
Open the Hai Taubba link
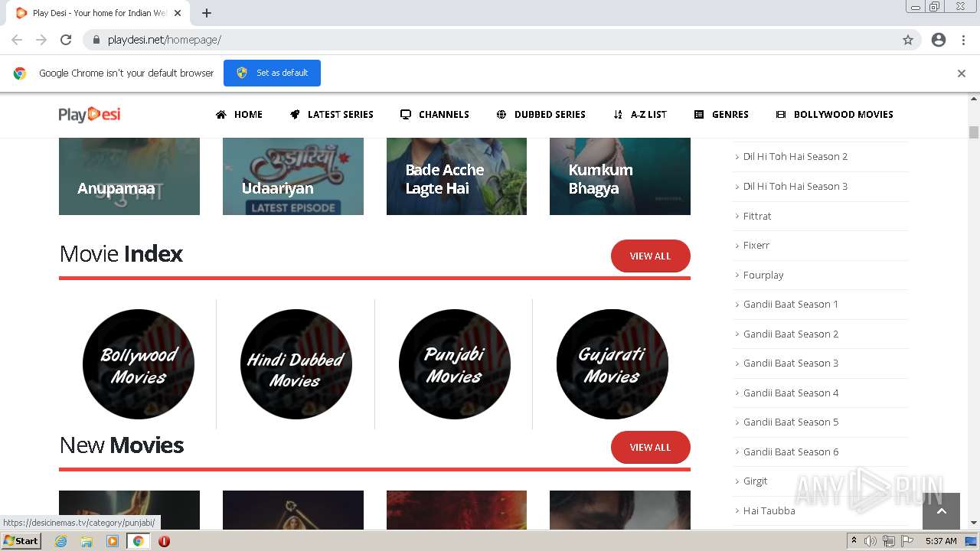point(769,510)
